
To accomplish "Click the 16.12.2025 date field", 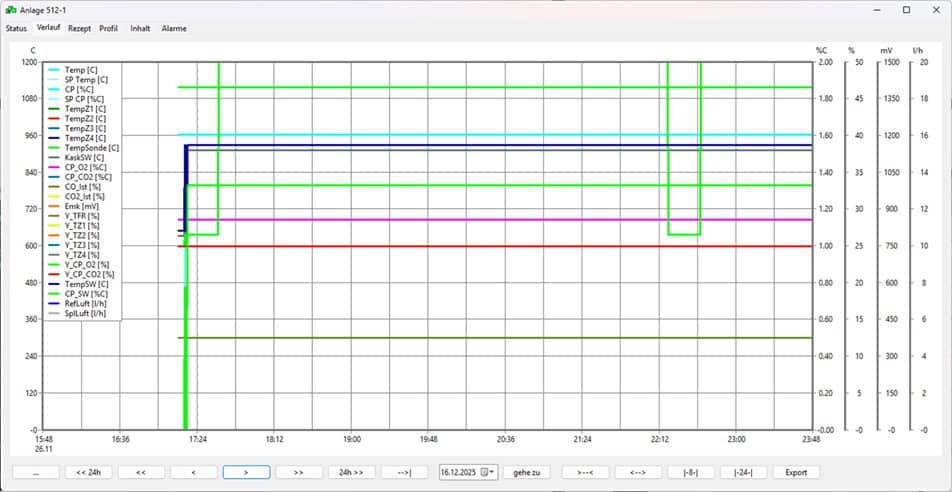I will tap(462, 472).
